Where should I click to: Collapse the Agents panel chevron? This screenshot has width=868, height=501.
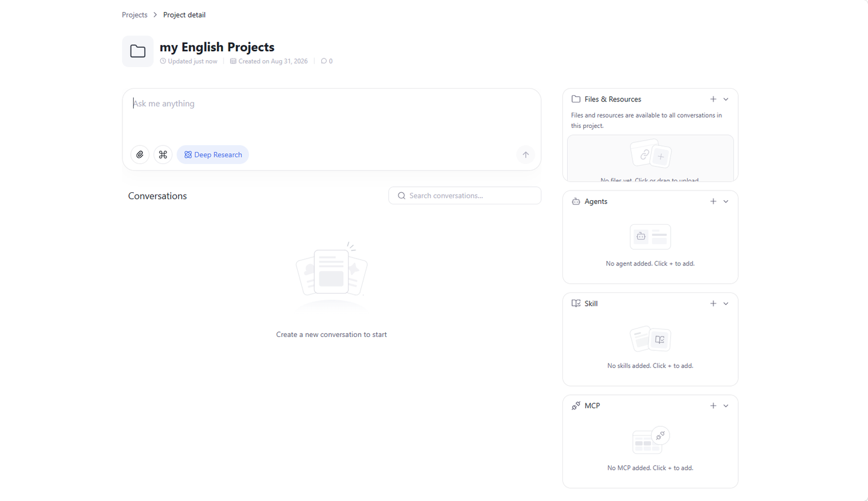[726, 201]
